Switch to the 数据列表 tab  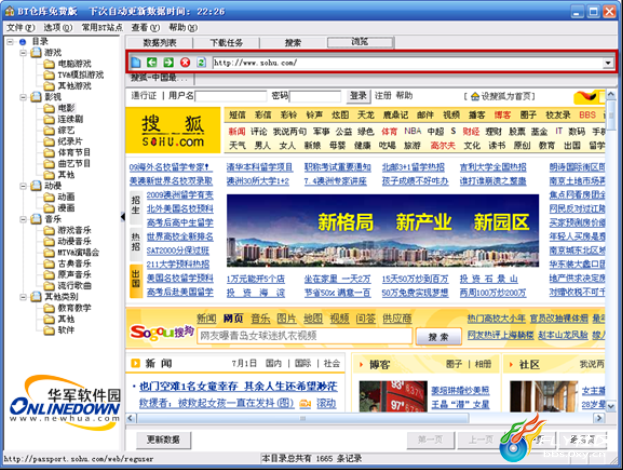pos(160,43)
